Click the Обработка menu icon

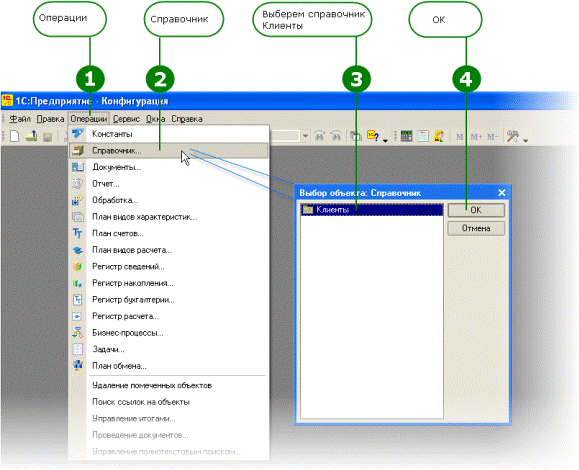click(x=78, y=200)
